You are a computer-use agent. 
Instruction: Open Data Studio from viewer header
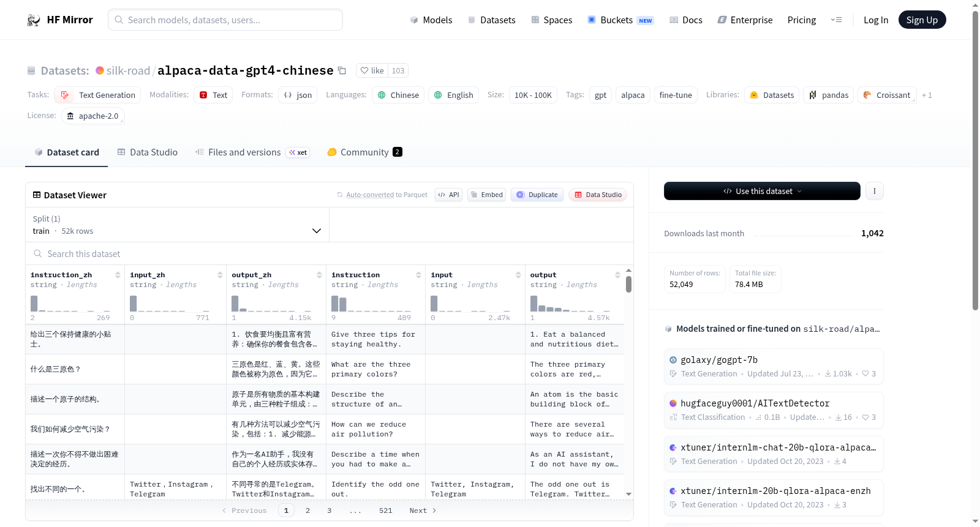coord(598,195)
